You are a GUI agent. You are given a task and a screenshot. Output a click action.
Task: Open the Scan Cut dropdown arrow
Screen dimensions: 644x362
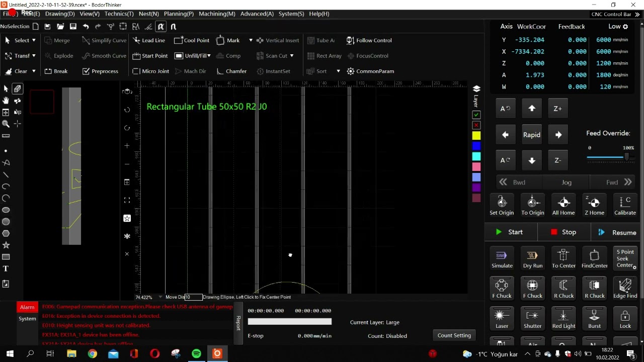291,56
